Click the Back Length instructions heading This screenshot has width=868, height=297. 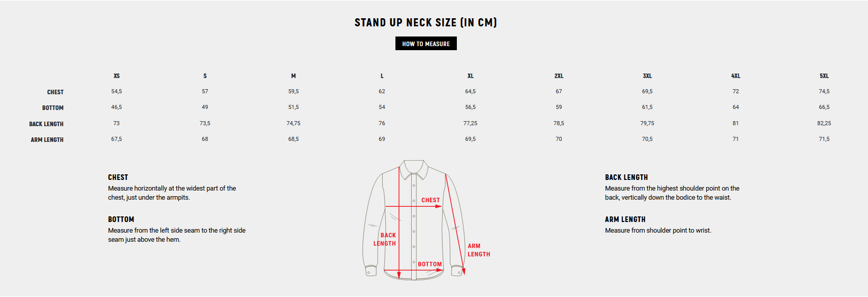point(626,177)
